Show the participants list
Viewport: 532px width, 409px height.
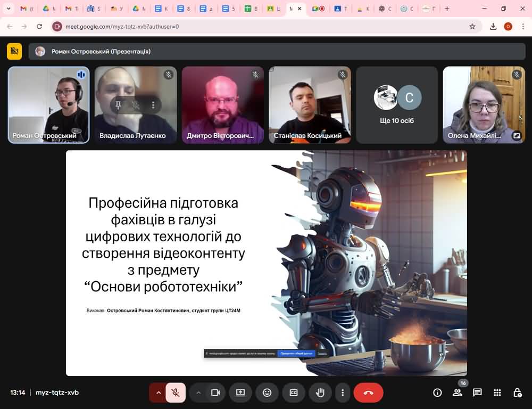(x=457, y=392)
